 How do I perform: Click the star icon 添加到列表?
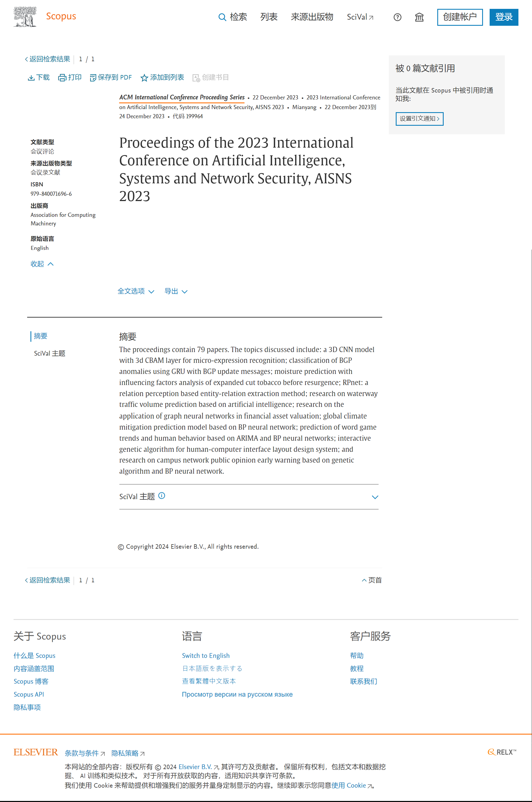coord(144,78)
